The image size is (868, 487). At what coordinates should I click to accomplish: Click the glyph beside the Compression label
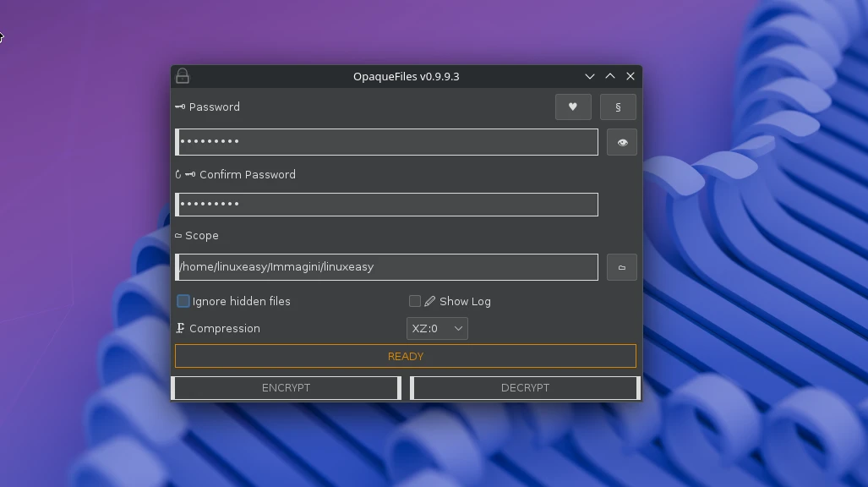(x=179, y=328)
